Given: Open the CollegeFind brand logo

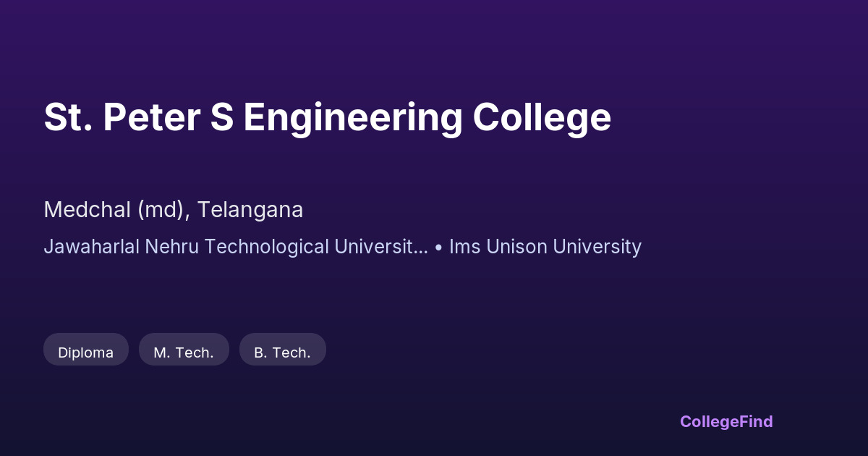Looking at the screenshot, I should click(726, 421).
